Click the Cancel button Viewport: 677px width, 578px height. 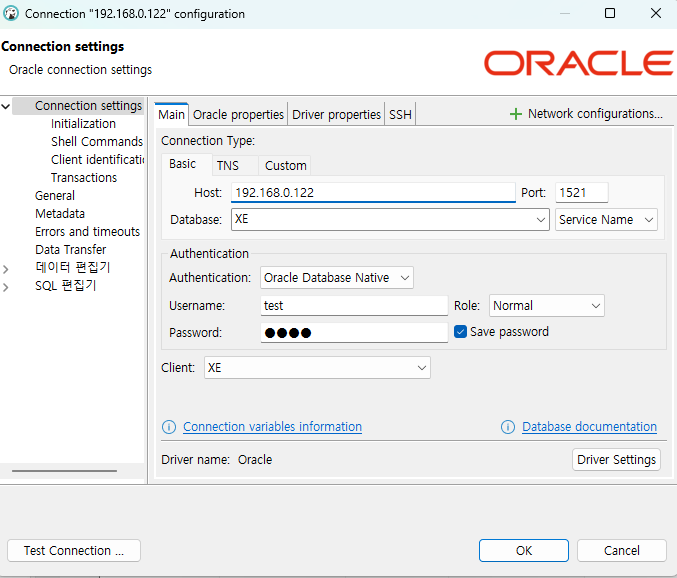(x=622, y=551)
